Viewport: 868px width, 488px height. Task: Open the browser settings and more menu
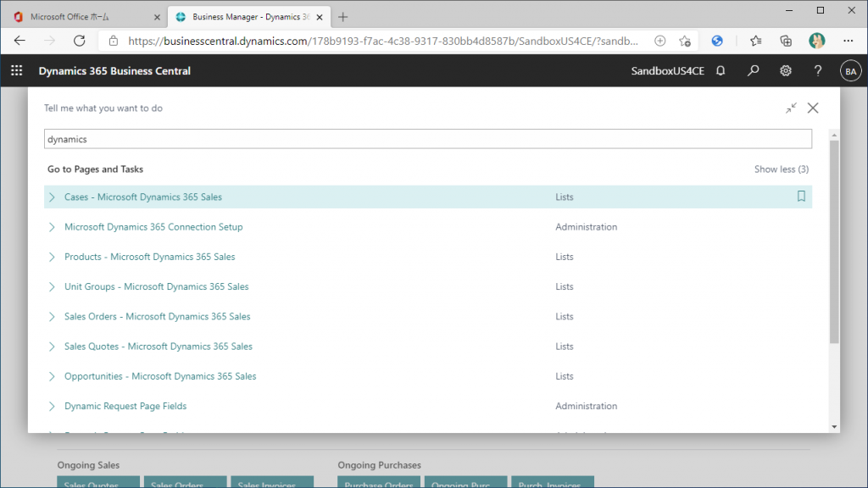click(848, 41)
